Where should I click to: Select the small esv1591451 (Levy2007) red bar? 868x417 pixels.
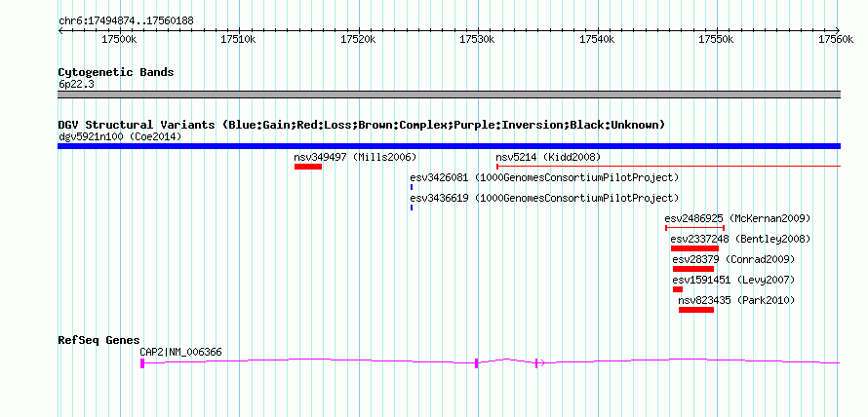[x=678, y=289]
